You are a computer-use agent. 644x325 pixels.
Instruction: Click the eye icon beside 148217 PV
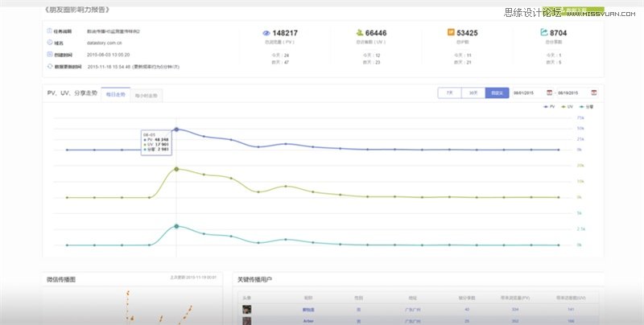(266, 33)
